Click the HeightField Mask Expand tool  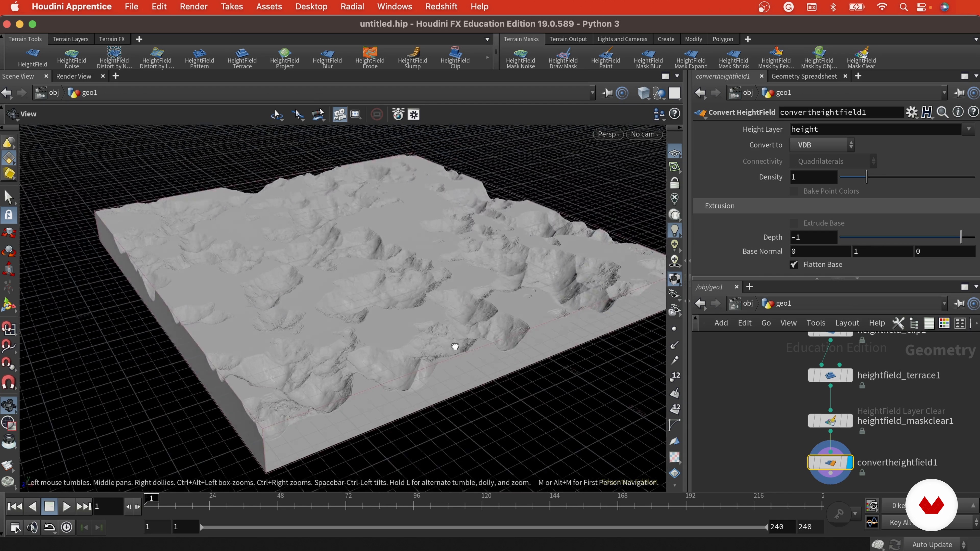pos(691,58)
